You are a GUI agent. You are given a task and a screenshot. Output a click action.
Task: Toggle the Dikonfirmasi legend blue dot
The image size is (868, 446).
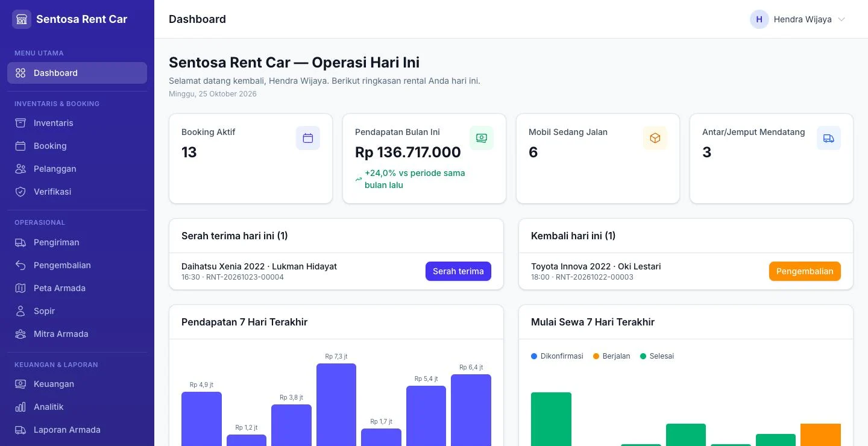coord(534,356)
